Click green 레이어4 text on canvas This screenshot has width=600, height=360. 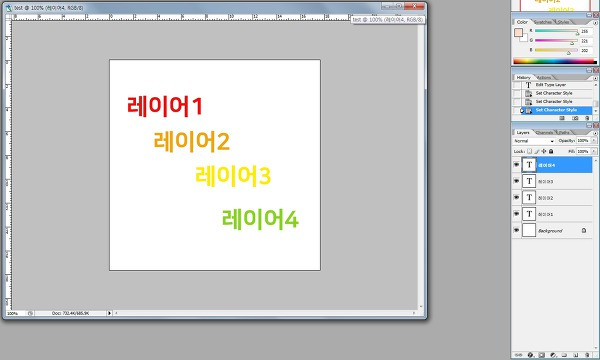260,219
